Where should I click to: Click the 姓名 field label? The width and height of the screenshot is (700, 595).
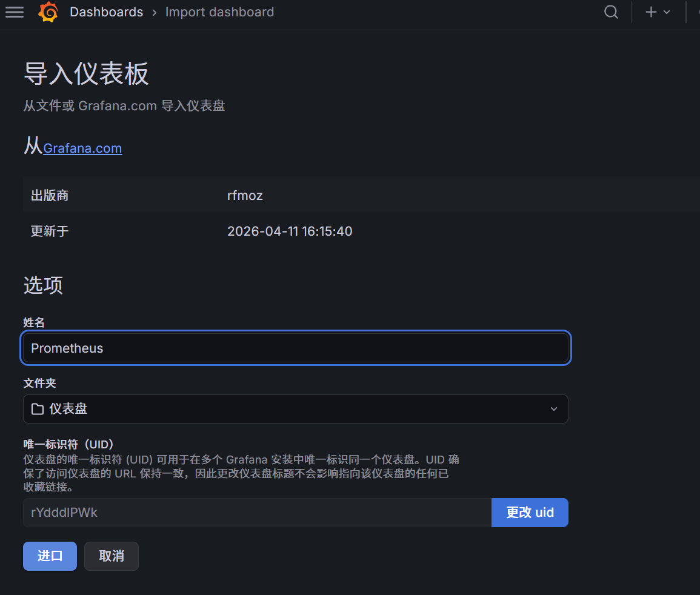point(34,322)
